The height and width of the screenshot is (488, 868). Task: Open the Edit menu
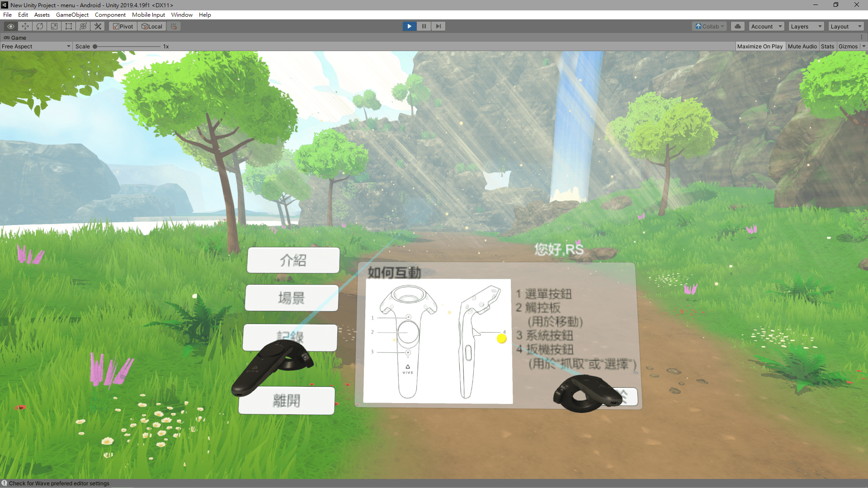(x=23, y=14)
